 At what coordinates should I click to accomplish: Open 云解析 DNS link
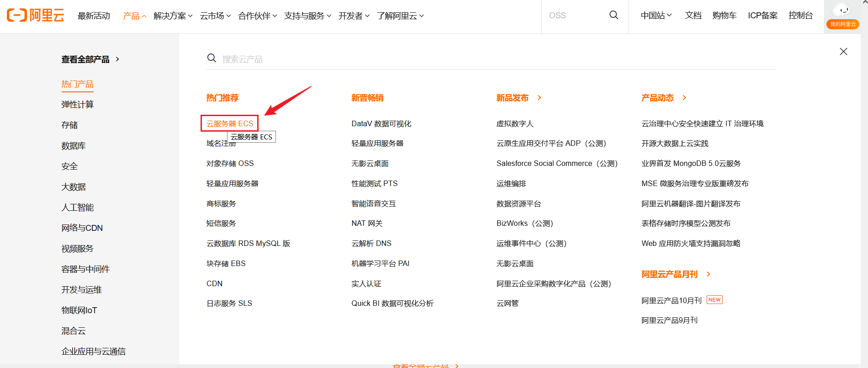371,243
